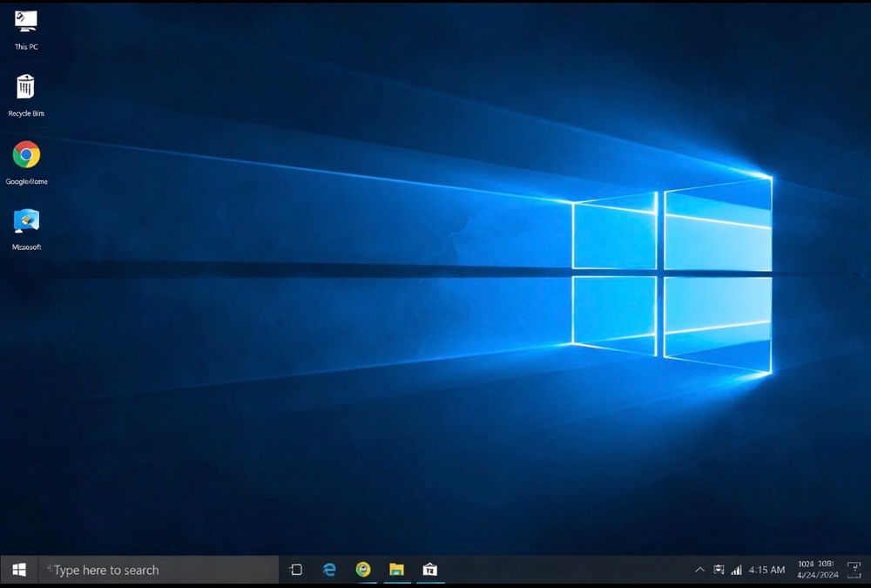Open Microsoft Store from the taskbar
871x588 pixels.
point(430,569)
